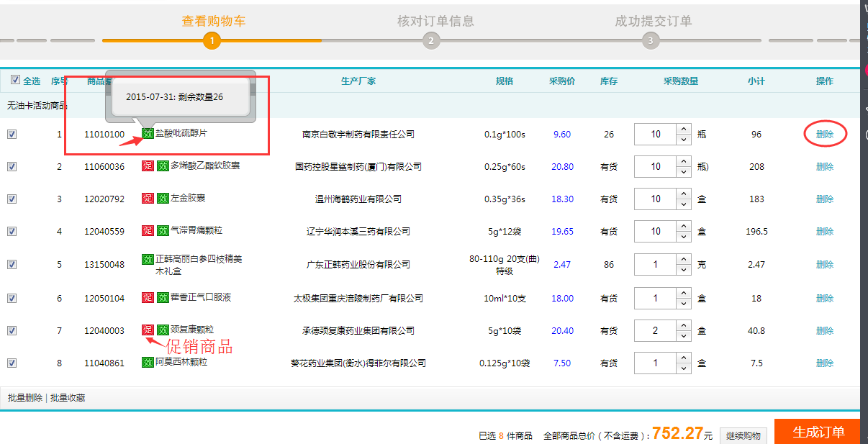This screenshot has height=444, width=868.
Task: Click the red 促 badge for 左金胶囊
Action: 148,198
